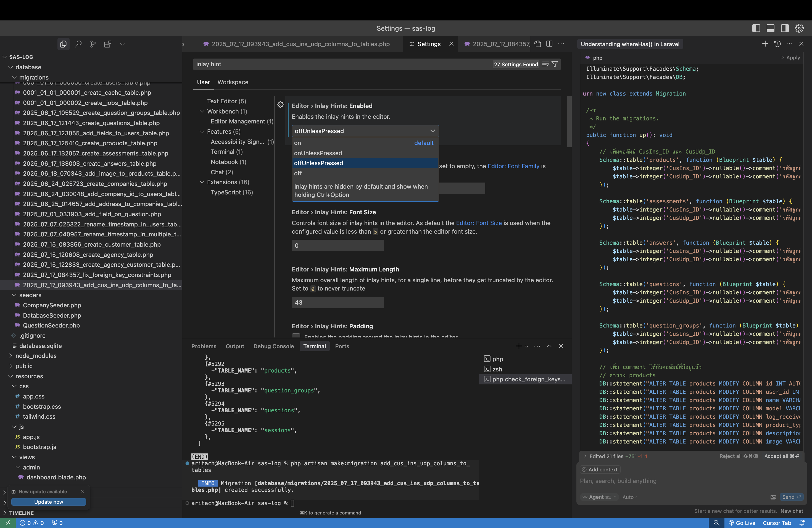Start a new chat with plus icon
The image size is (812, 528).
click(x=765, y=44)
